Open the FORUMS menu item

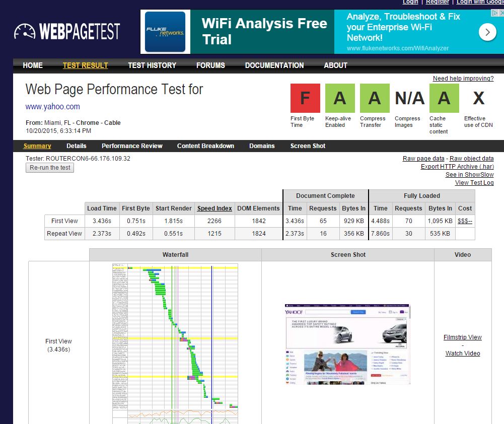[210, 65]
